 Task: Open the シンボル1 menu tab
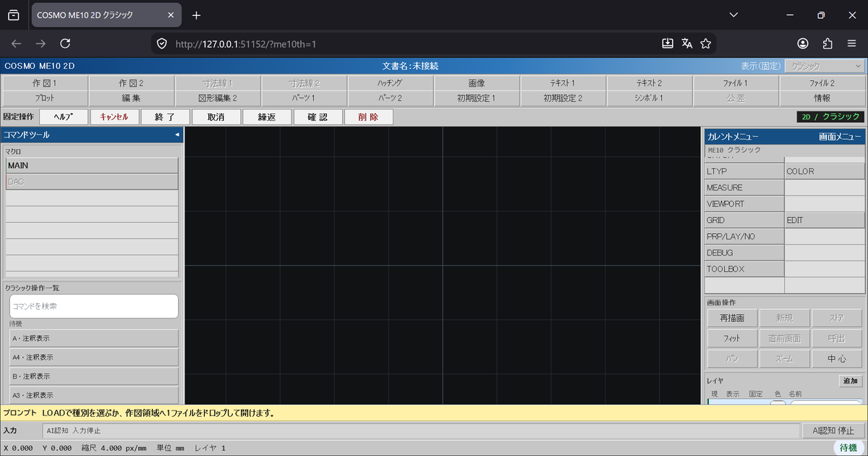pyautogui.click(x=649, y=98)
